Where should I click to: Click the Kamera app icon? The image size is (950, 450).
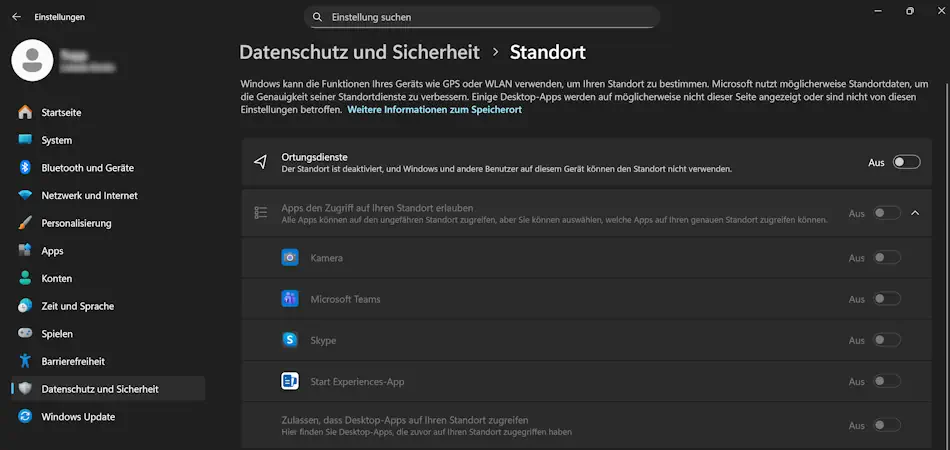coord(290,257)
